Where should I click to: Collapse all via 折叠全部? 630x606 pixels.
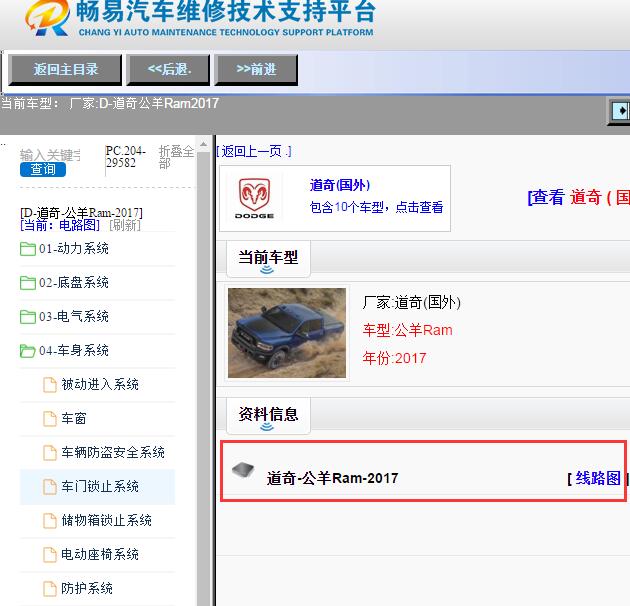[176, 157]
